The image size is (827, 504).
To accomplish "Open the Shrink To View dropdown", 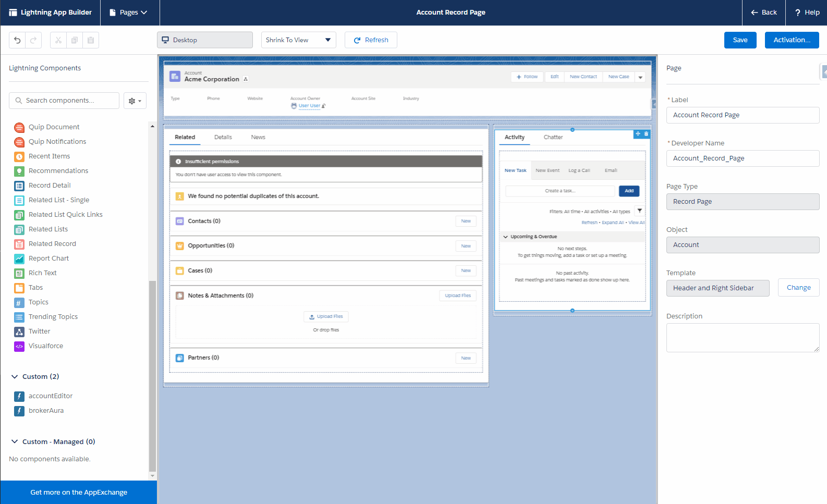I will [x=299, y=40].
